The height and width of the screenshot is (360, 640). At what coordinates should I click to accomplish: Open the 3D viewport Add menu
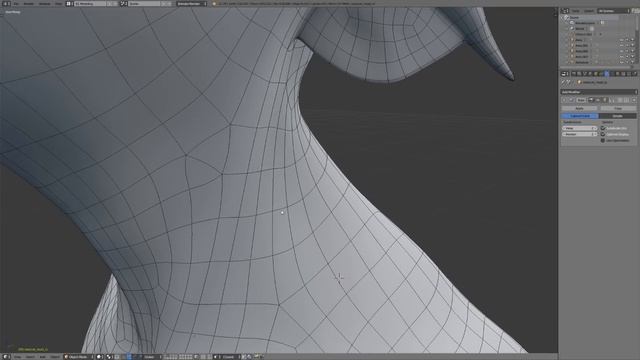pyautogui.click(x=42, y=357)
